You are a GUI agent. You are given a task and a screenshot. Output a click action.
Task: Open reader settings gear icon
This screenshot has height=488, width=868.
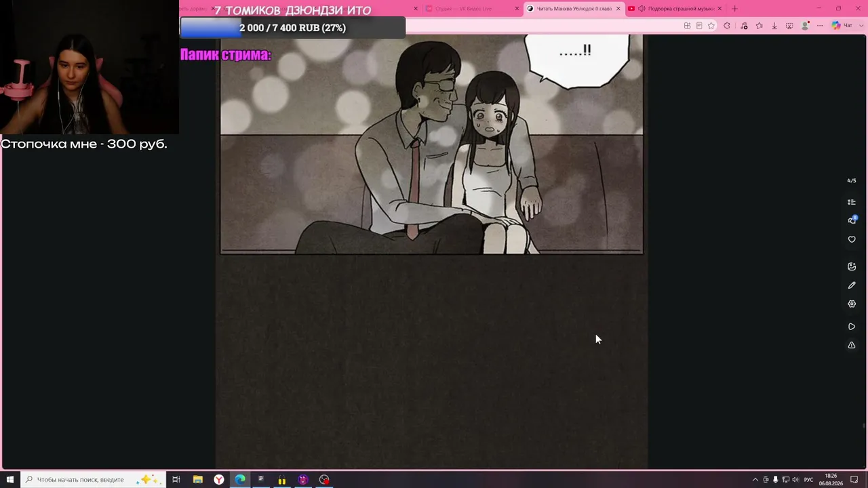852,304
